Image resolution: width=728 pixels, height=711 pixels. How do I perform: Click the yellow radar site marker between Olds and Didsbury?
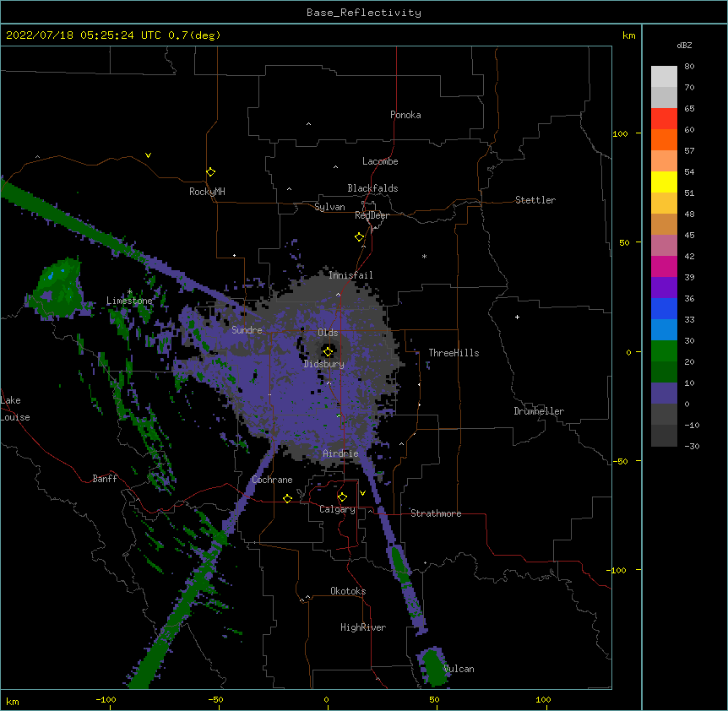328,351
